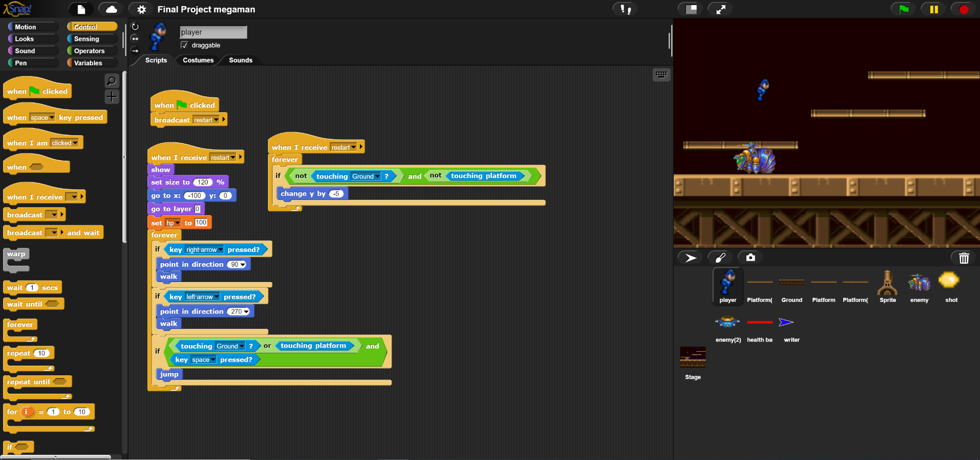This screenshot has height=460, width=980.
Task: Click plus icon to make a block
Action: (112, 96)
